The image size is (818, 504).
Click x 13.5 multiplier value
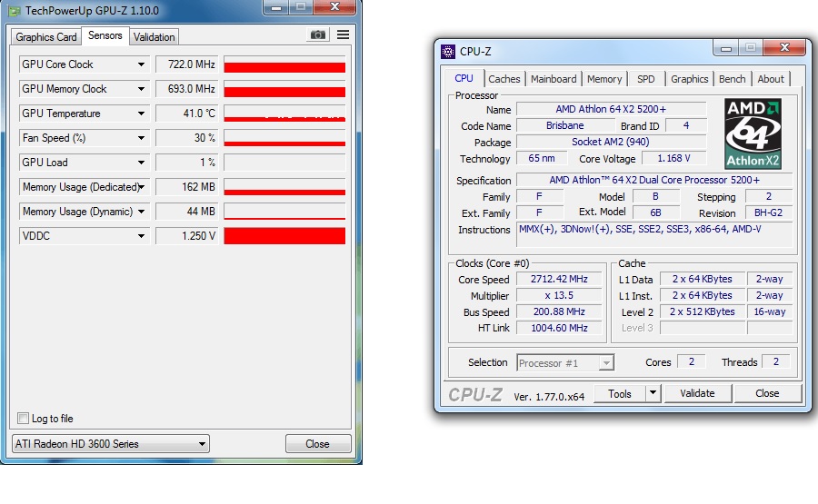(x=559, y=295)
